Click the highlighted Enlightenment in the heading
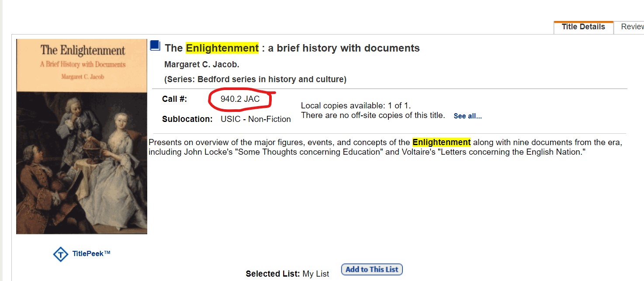 [x=222, y=48]
